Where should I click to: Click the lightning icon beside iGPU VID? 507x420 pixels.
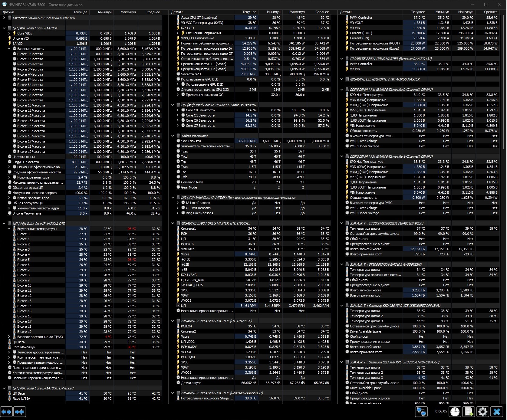tap(178, 28)
